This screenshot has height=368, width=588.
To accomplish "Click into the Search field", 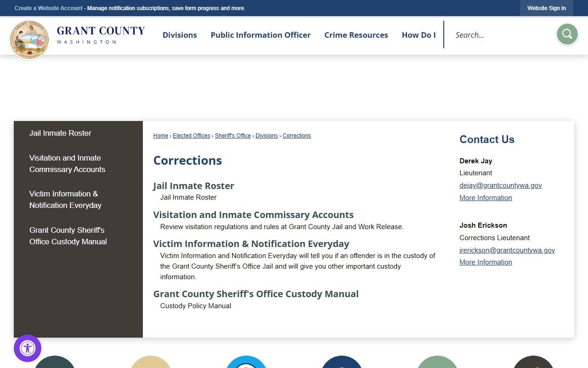I will 501,35.
